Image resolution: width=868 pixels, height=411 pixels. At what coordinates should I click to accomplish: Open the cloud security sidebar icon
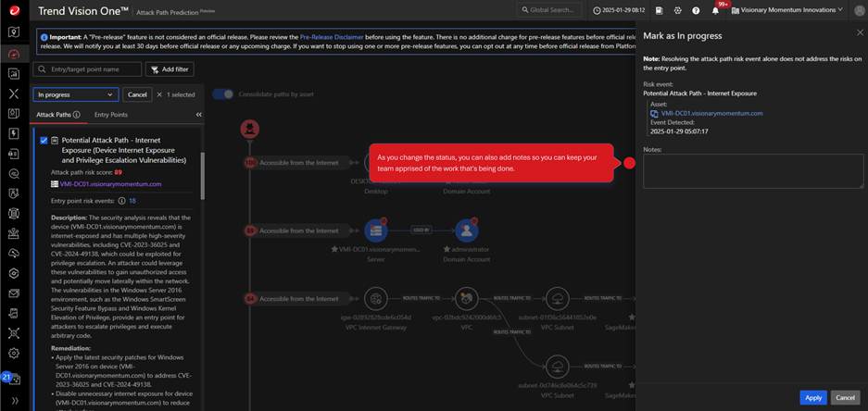tap(14, 254)
